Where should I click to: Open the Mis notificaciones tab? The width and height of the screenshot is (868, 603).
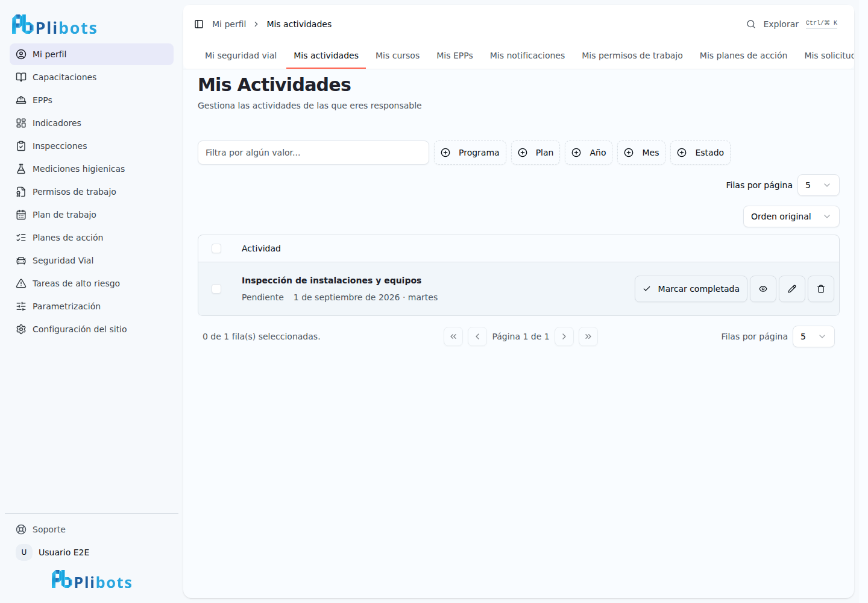tap(527, 55)
